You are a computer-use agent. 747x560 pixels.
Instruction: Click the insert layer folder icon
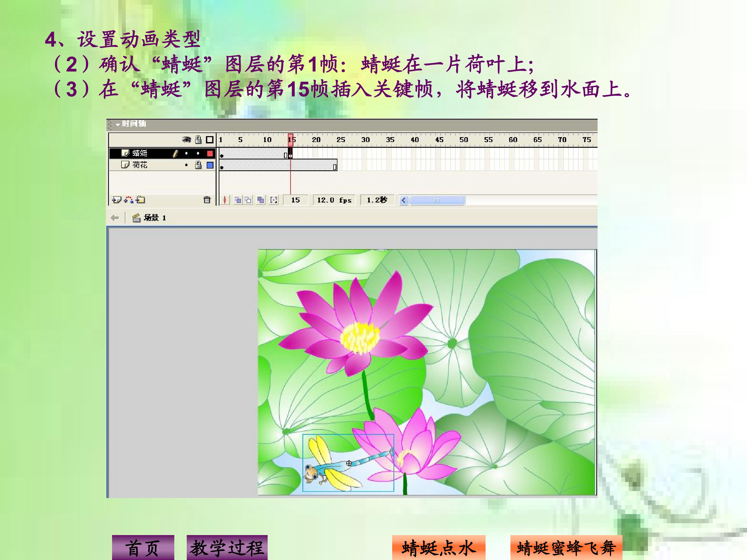140,200
